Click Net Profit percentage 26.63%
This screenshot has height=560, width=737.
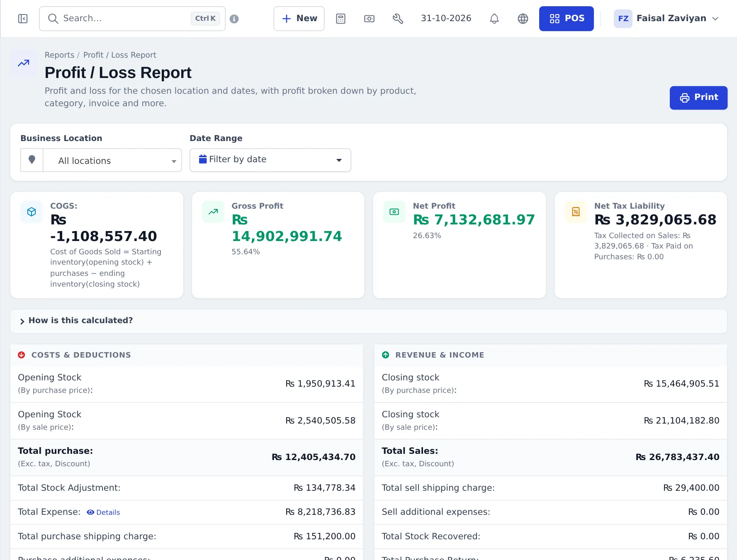click(x=427, y=236)
